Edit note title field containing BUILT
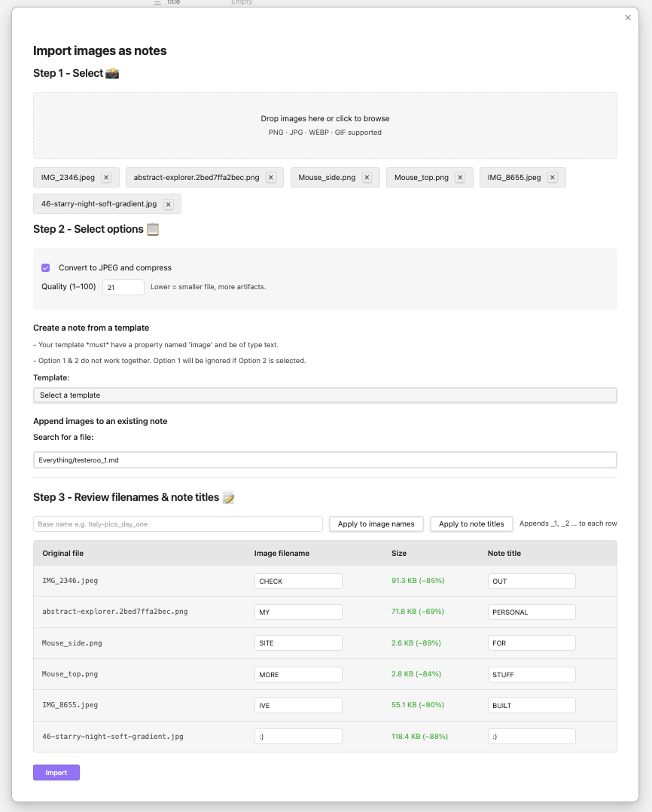Screen dimensions: 652x812 pos(532,705)
